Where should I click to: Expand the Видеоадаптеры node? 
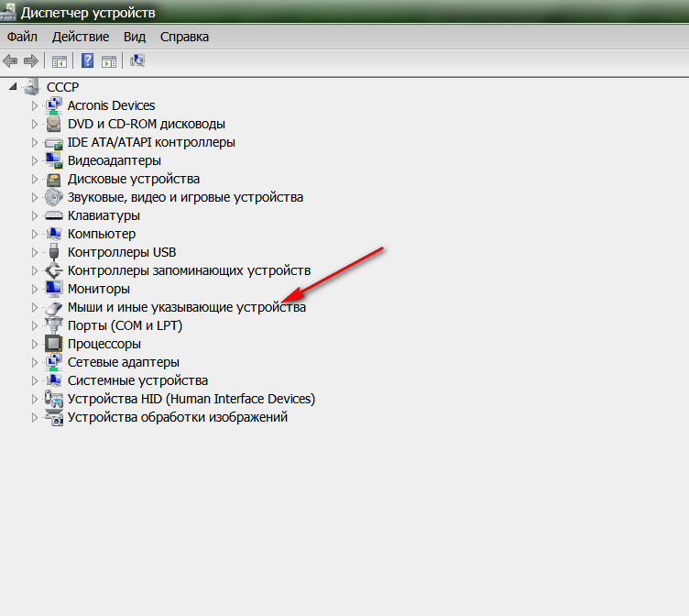(x=34, y=160)
